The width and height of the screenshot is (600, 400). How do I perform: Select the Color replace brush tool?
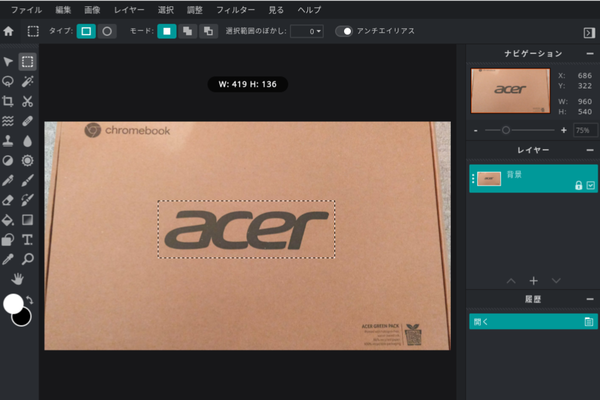[x=27, y=200]
